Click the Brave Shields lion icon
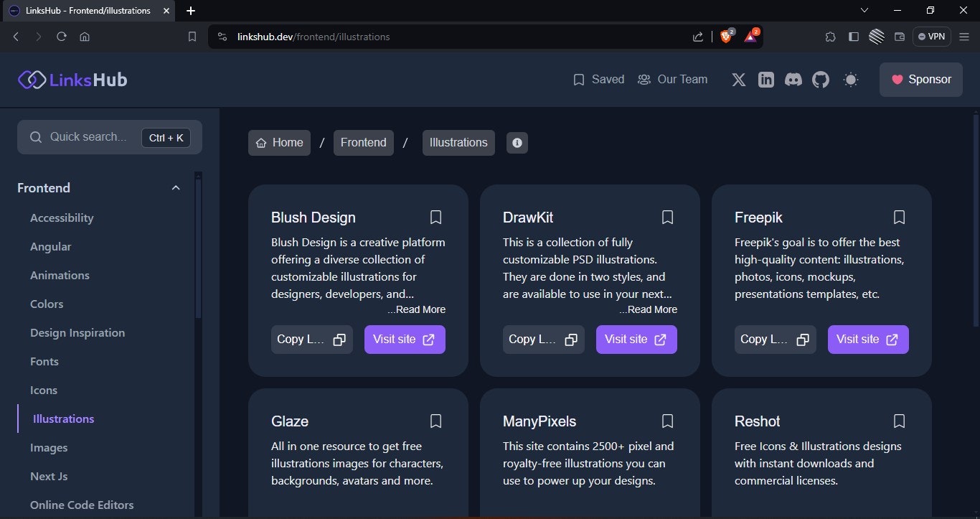 click(x=726, y=37)
